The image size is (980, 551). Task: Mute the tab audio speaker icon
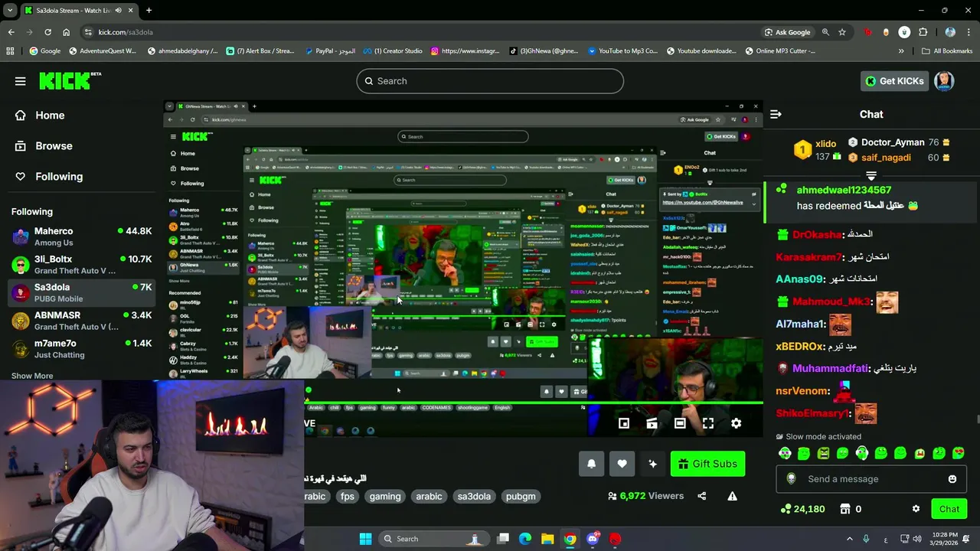coord(119,10)
